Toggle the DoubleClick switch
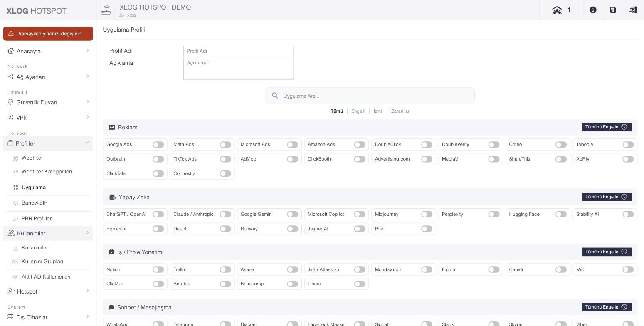This screenshot has height=326, width=644. (x=427, y=145)
